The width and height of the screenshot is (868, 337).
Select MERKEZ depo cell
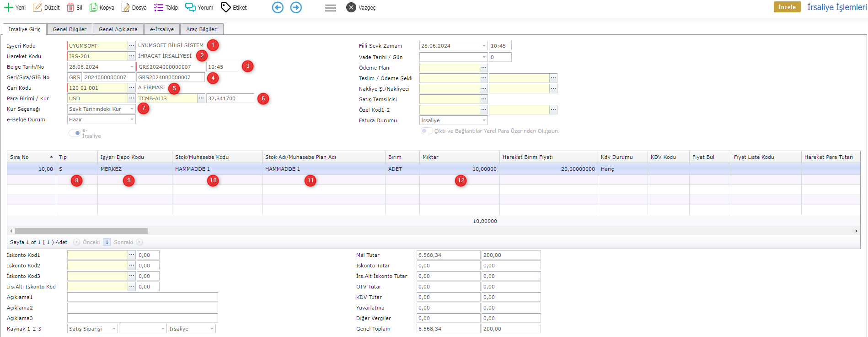(x=135, y=169)
